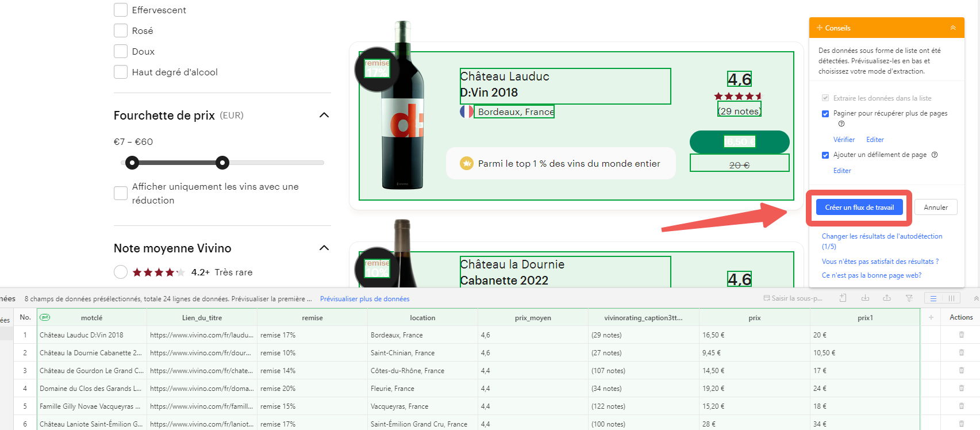Switch to horizontal rows view icon
This screenshot has height=430, width=980.
pos(933,298)
